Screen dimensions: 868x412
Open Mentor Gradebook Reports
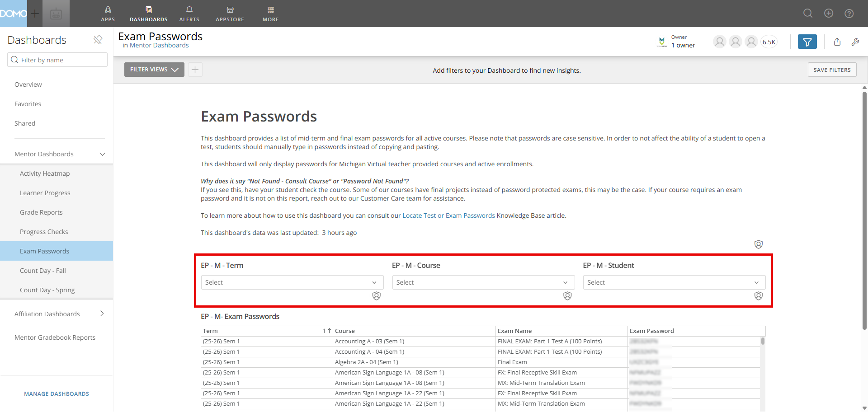pyautogui.click(x=55, y=337)
